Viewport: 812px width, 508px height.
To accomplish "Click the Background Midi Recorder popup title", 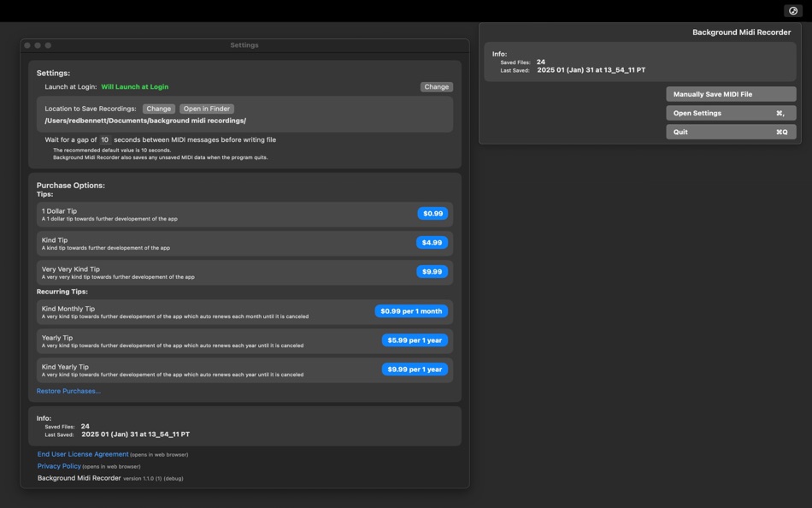I will click(742, 32).
